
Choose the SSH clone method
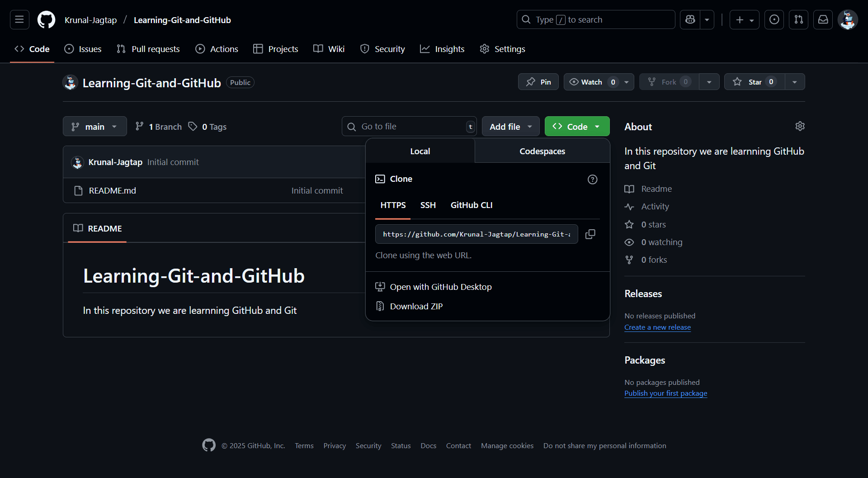428,205
